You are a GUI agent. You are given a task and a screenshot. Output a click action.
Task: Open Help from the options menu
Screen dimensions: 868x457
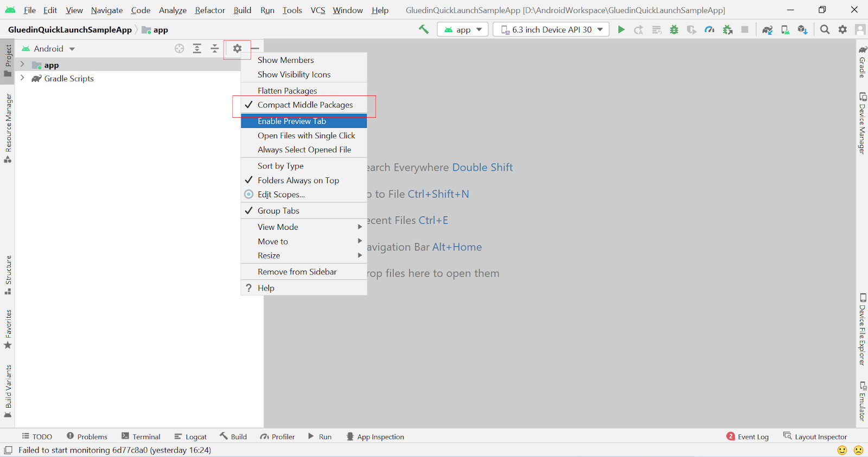click(x=304, y=288)
